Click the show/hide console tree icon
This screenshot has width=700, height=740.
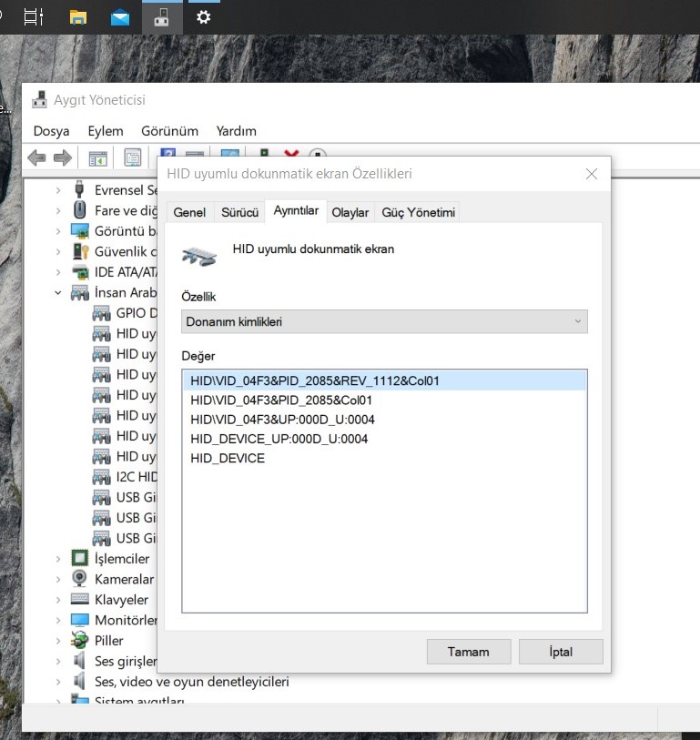97,158
